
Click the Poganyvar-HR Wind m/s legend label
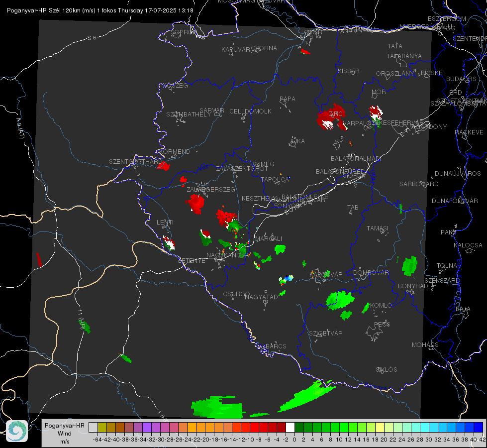tap(65, 433)
